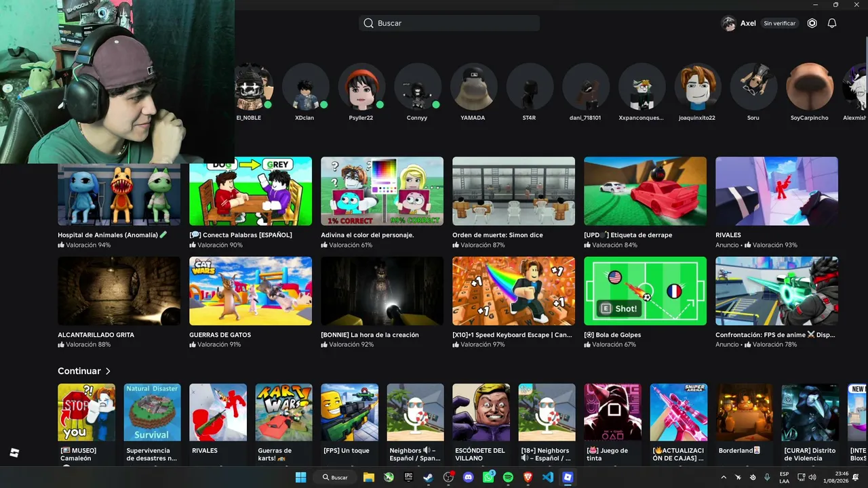Expand the Continuar section arrow
Screen dimensions: 868x488
click(x=108, y=371)
